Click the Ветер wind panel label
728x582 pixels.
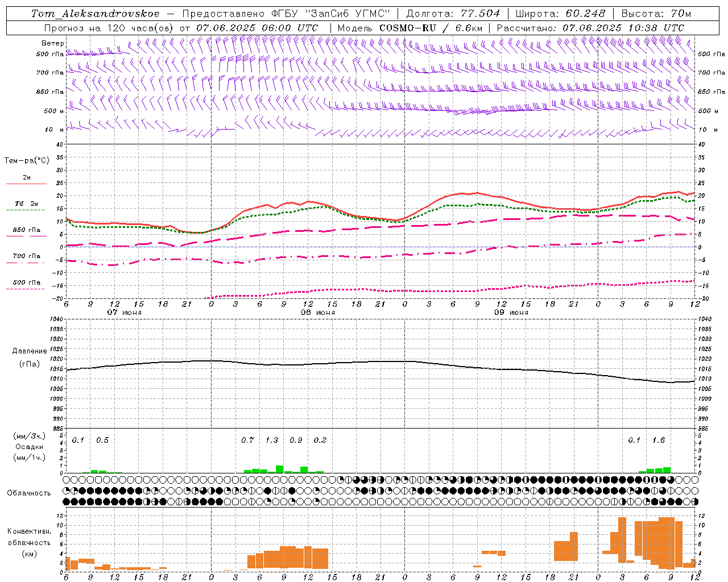tap(53, 43)
